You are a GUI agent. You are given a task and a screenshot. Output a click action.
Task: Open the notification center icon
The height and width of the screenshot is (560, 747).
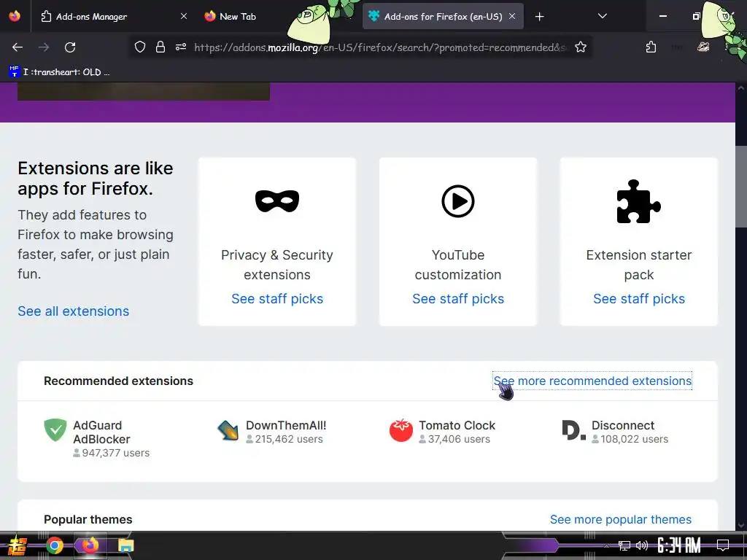723,545
